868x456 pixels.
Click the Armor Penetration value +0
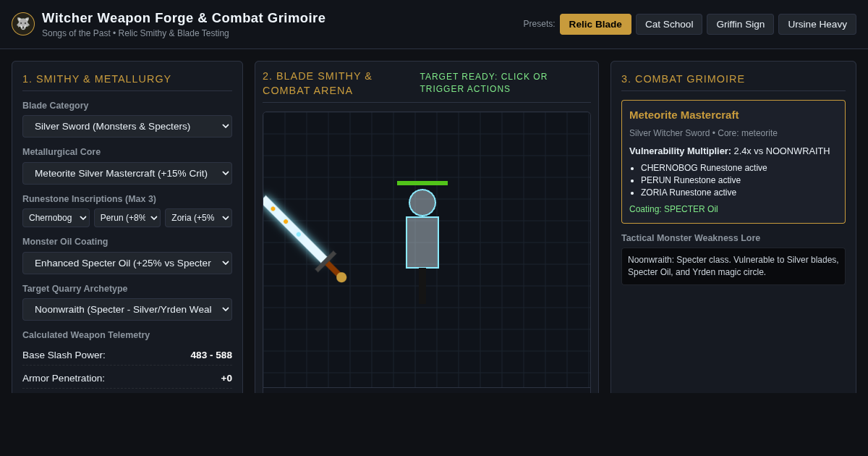pyautogui.click(x=226, y=378)
